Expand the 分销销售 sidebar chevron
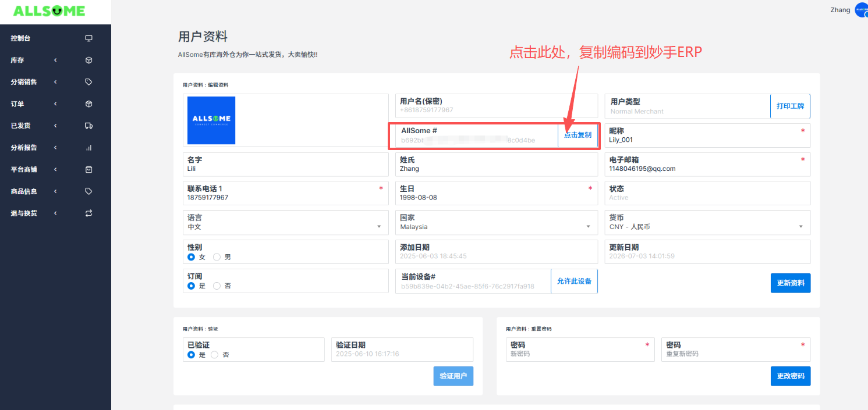The image size is (868, 410). pyautogui.click(x=55, y=82)
